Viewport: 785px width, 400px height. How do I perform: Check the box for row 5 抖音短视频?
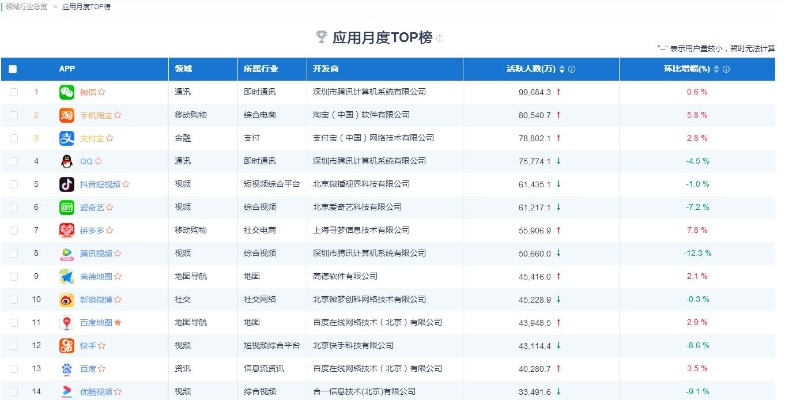pyautogui.click(x=14, y=184)
